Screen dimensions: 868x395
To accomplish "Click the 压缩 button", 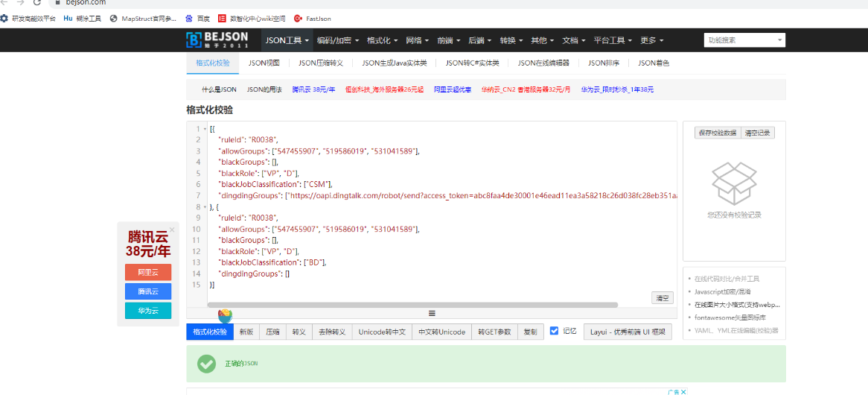I will pyautogui.click(x=272, y=332).
